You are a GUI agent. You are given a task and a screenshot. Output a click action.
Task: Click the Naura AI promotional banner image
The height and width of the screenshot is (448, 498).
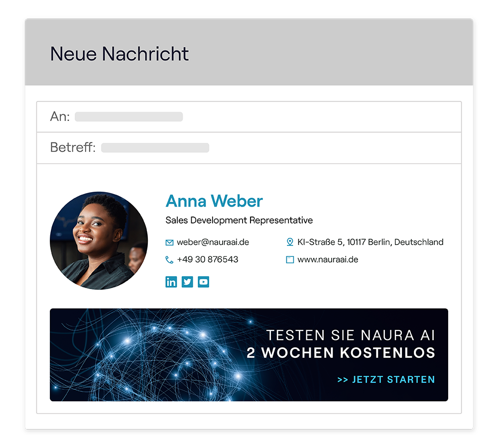(x=249, y=354)
